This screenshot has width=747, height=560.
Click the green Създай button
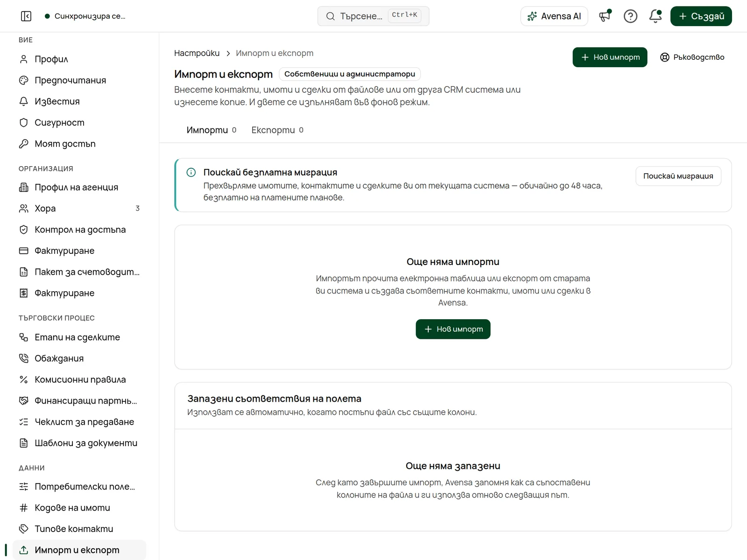click(701, 16)
